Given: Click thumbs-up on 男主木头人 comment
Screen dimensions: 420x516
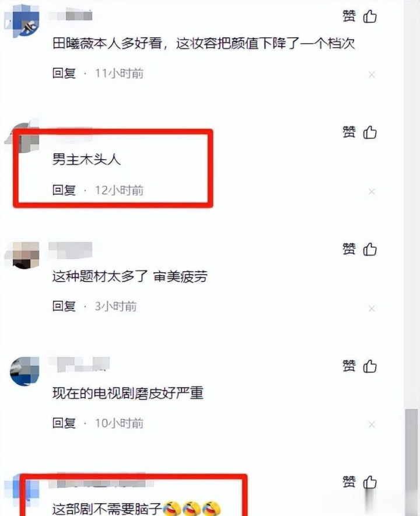Looking at the screenshot, I should [x=370, y=132].
